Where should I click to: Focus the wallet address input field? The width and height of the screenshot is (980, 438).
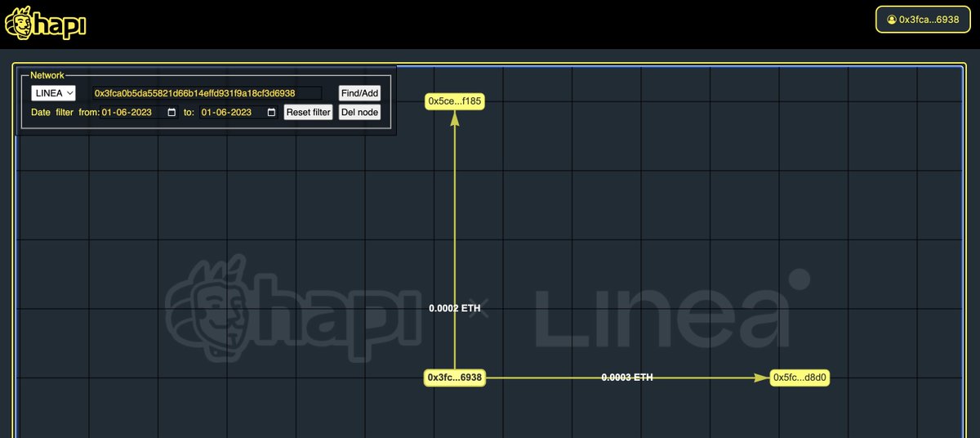tap(207, 93)
